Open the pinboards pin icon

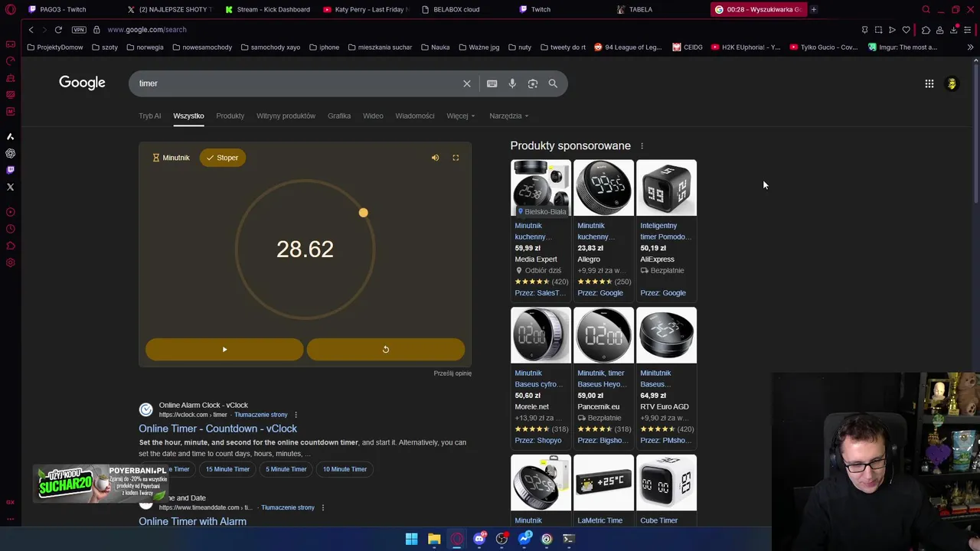864,30
